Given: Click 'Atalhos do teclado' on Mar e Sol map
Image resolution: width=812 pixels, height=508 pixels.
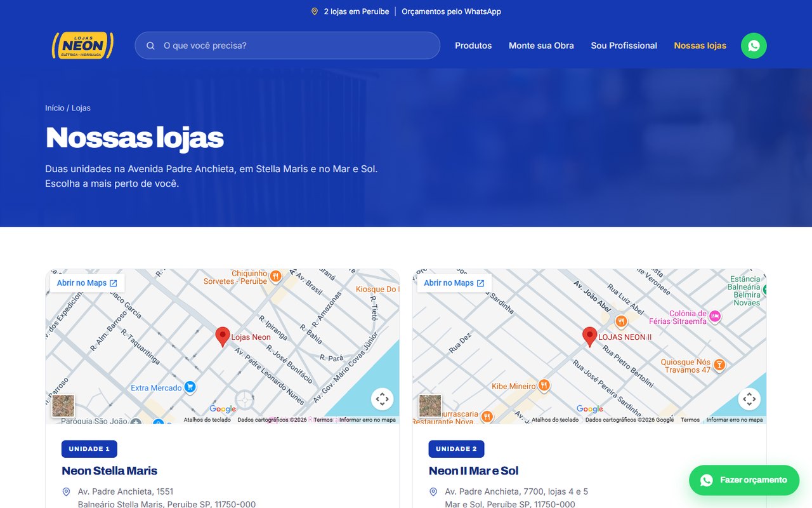Looking at the screenshot, I should pos(555,420).
